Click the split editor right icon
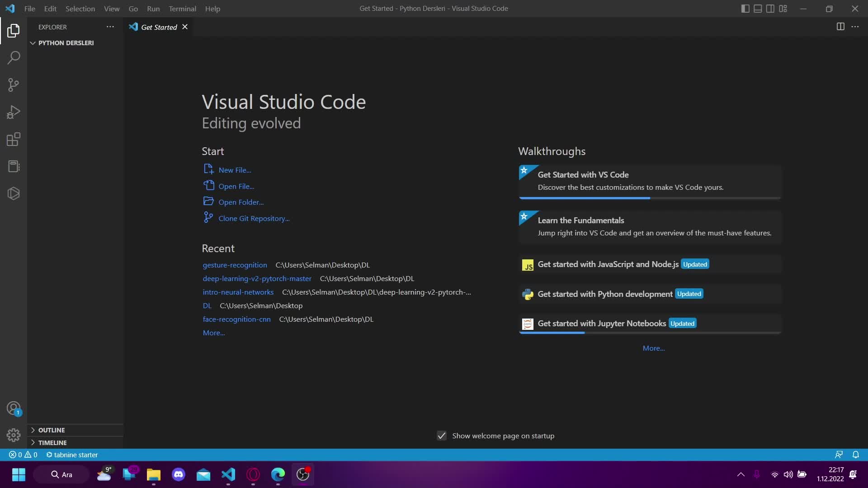The width and height of the screenshot is (868, 488). point(840,27)
